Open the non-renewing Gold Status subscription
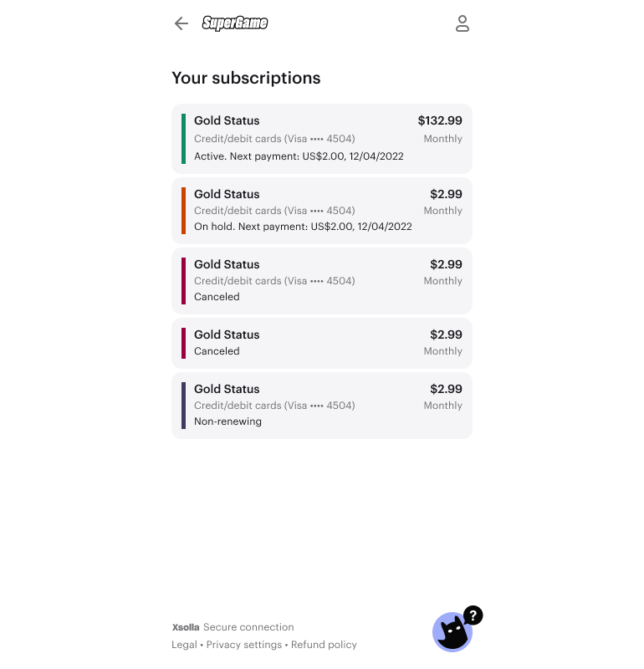 point(322,406)
